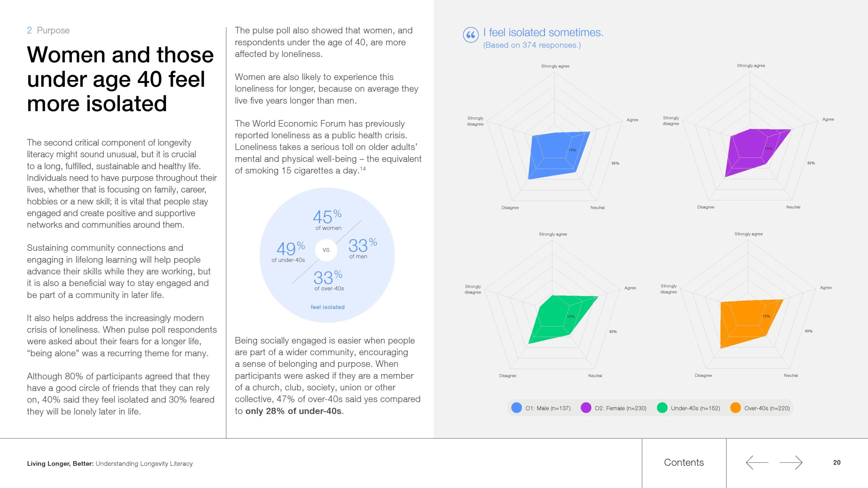Viewport: 868px width, 488px height.
Task: Click the next page right arrow
Action: [791, 463]
